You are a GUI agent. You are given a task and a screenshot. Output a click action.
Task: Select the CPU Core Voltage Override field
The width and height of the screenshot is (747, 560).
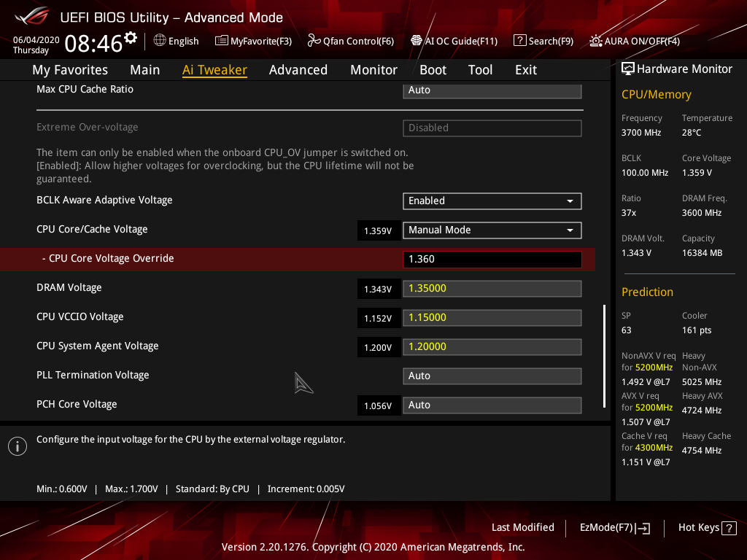point(492,259)
